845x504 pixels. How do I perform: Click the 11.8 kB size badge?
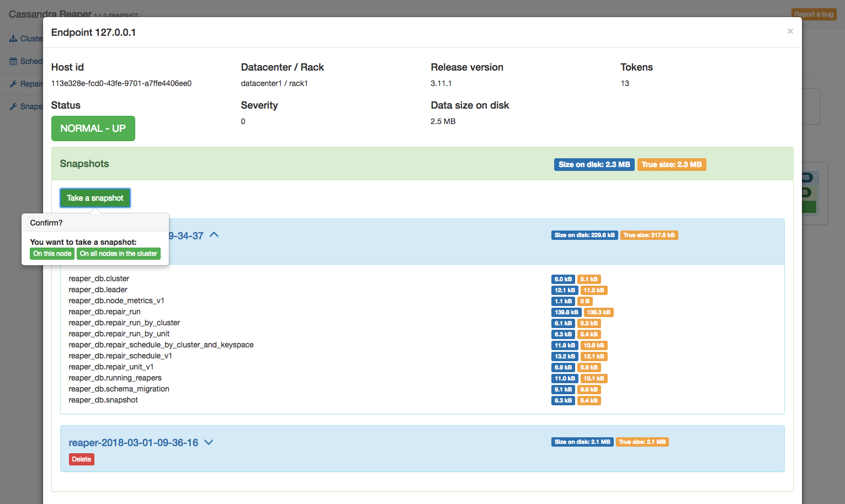point(565,345)
